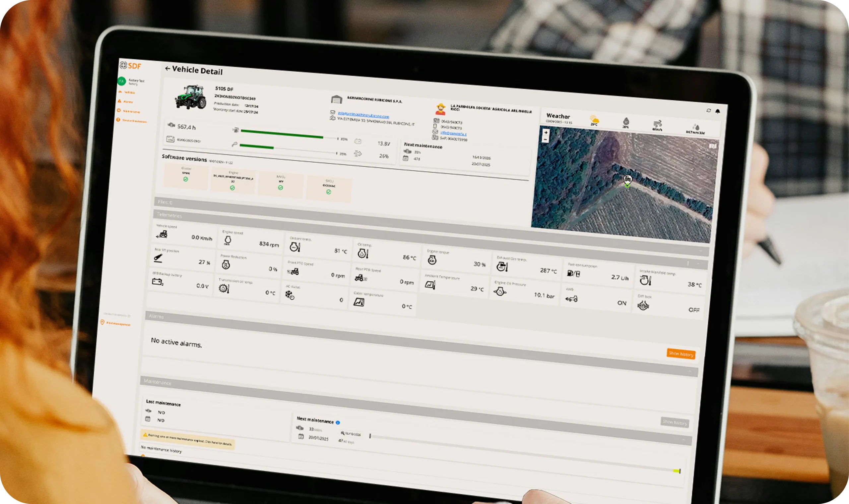Zoom in on the map
Screen dimensions: 849x504
(546, 133)
